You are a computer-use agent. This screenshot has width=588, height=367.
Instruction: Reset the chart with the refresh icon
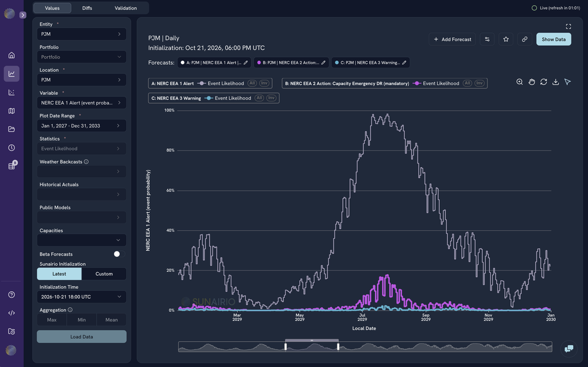[x=543, y=82]
